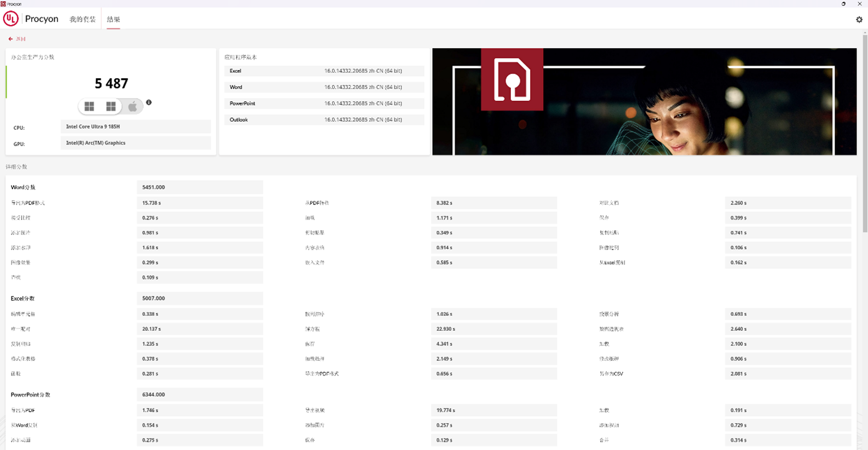Click the GPU: label
The width and height of the screenshot is (868, 450).
click(19, 144)
